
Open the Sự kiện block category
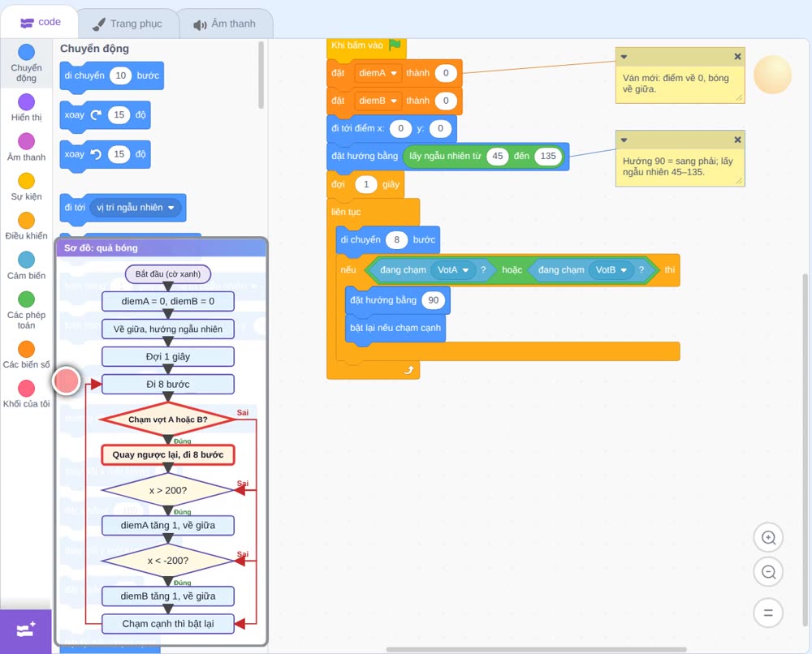pyautogui.click(x=27, y=187)
